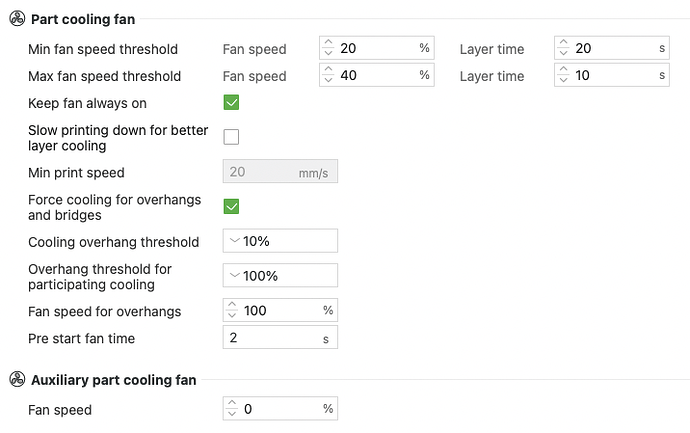Click the disabled Min print speed field

[x=280, y=172]
